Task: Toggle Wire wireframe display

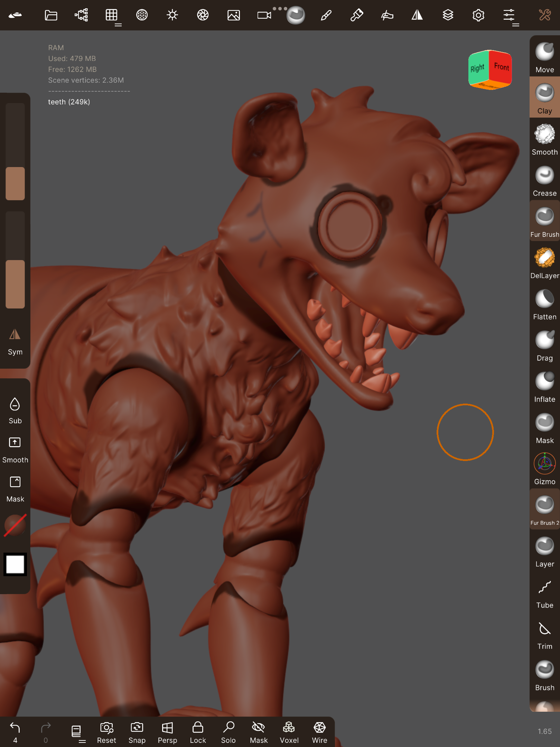Action: click(319, 732)
